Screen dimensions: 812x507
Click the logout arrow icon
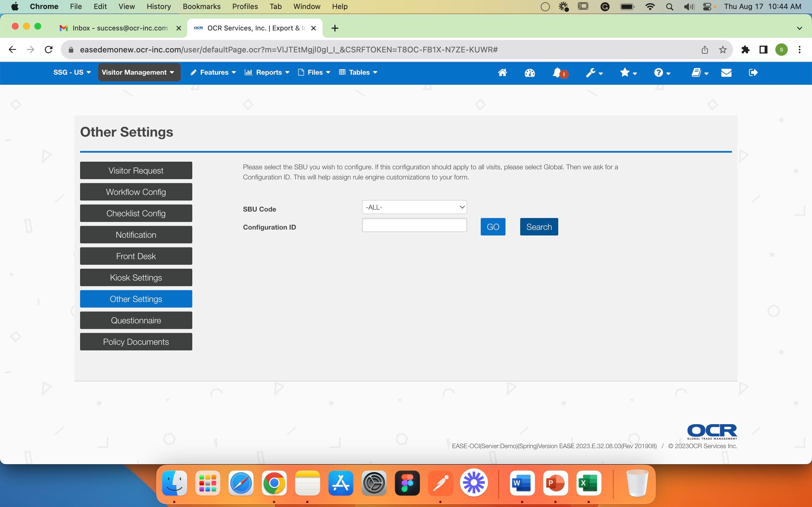point(753,72)
